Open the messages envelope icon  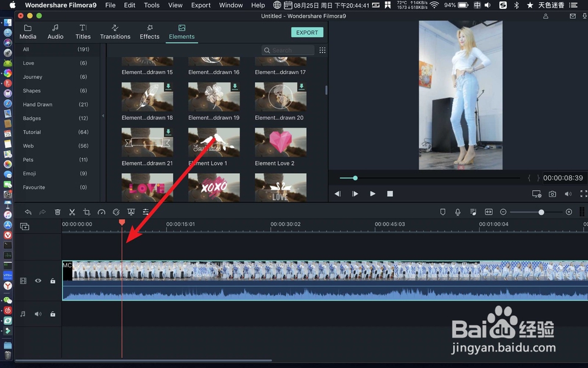(x=573, y=16)
